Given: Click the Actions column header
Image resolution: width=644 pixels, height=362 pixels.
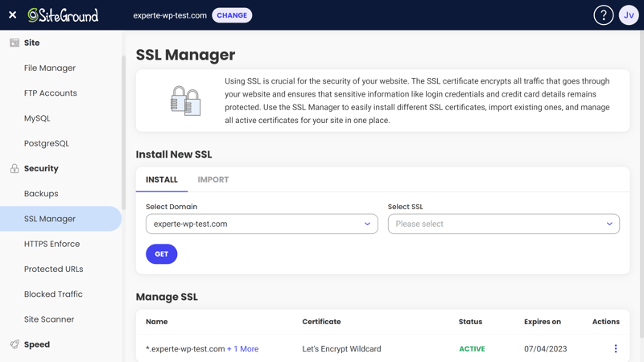Looking at the screenshot, I should (x=606, y=322).
